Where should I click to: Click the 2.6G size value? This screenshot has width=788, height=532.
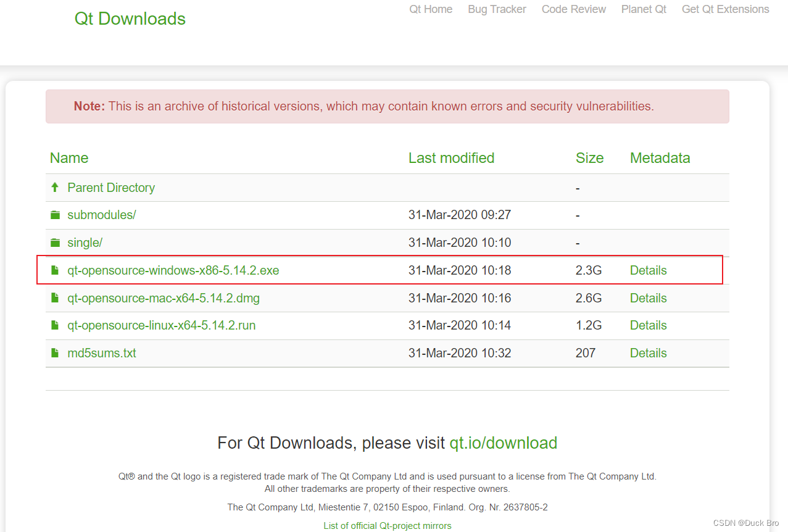tap(589, 298)
